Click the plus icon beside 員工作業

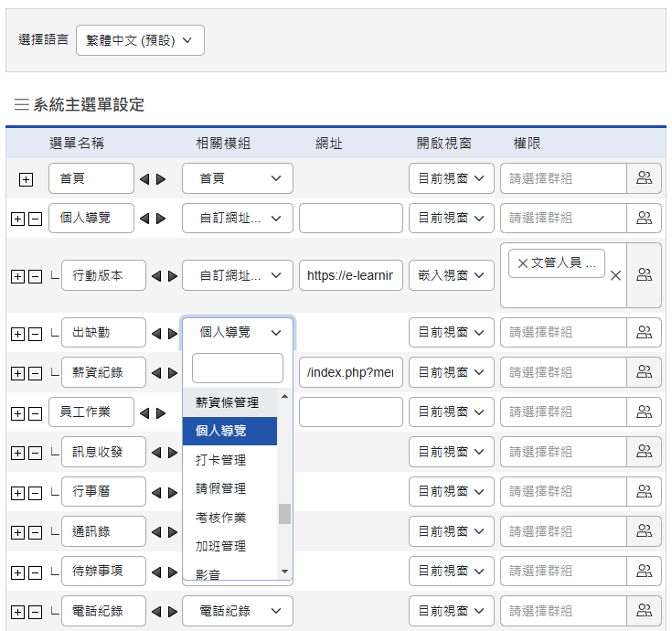(x=17, y=413)
